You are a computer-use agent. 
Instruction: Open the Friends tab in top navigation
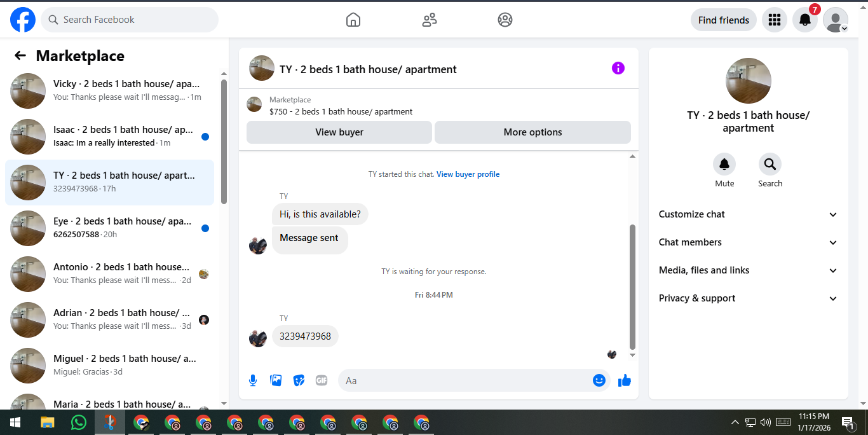point(430,20)
